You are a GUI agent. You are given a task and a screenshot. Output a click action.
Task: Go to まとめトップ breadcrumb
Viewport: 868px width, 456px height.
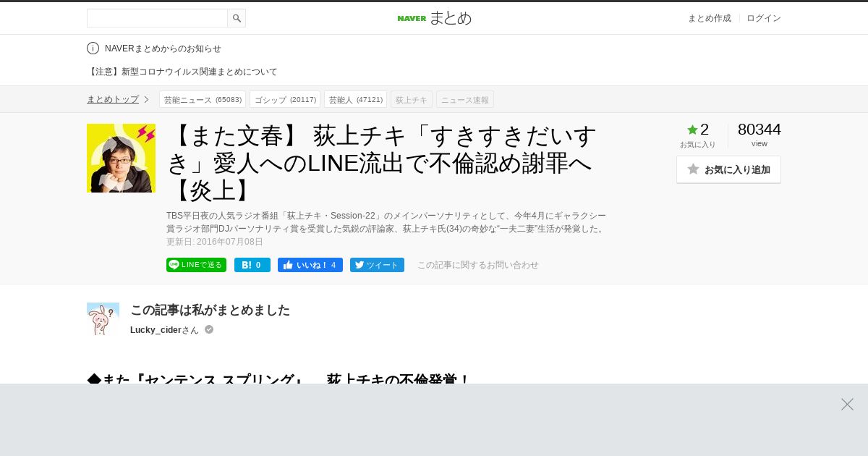coord(113,99)
